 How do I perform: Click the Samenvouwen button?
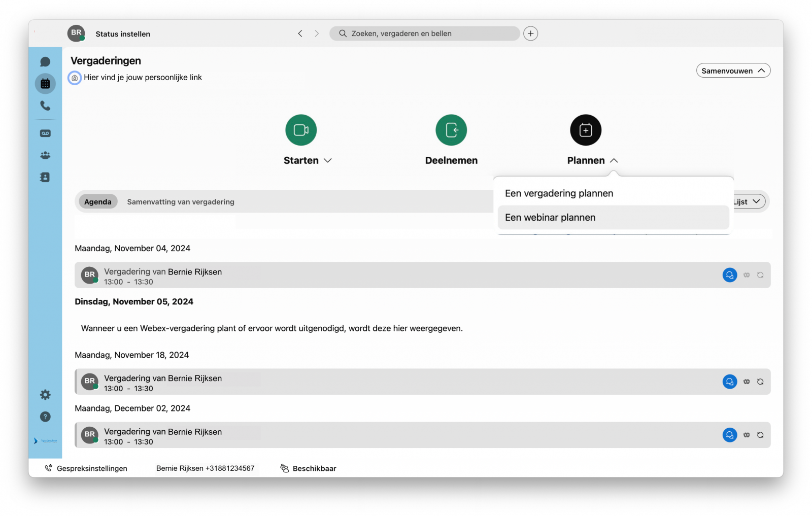pos(733,71)
